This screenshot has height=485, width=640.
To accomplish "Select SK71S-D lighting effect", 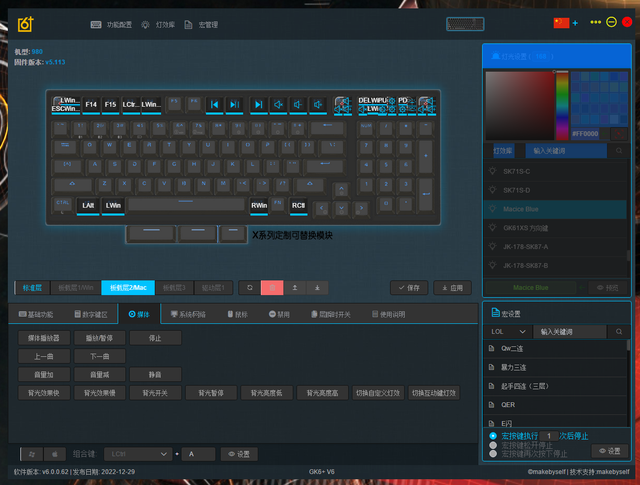I will pyautogui.click(x=556, y=190).
